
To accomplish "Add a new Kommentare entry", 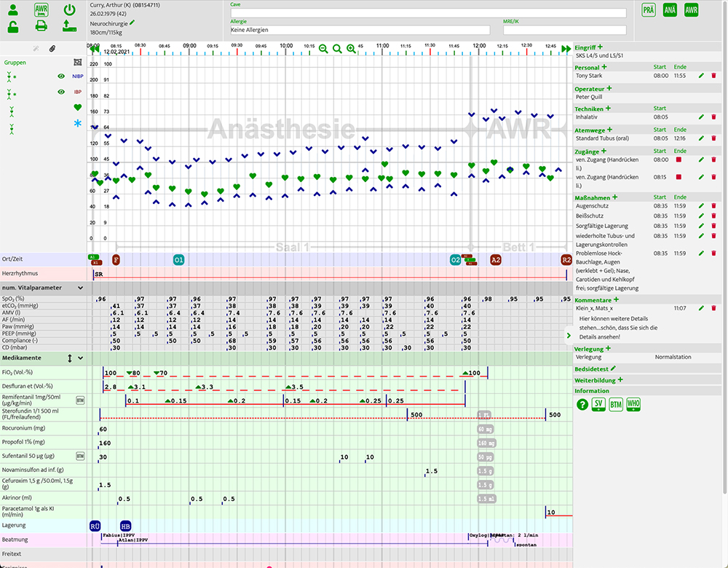I will (x=616, y=299).
